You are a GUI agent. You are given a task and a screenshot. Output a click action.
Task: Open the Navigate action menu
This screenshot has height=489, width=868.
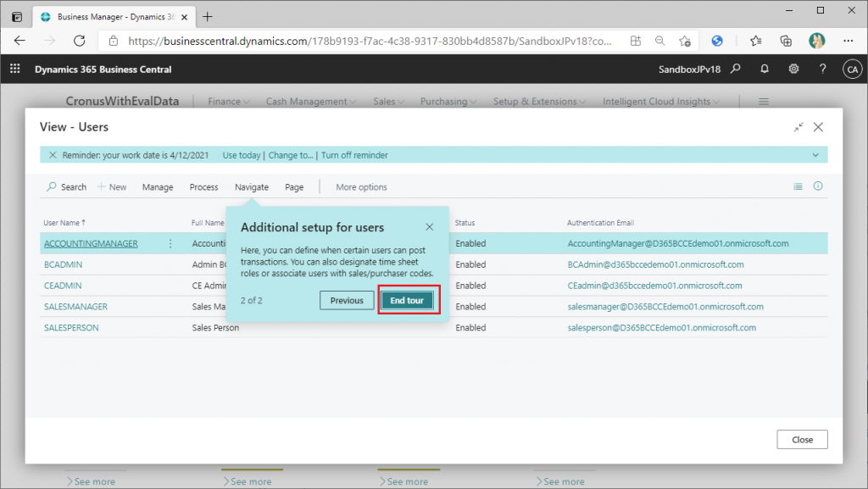click(x=251, y=187)
